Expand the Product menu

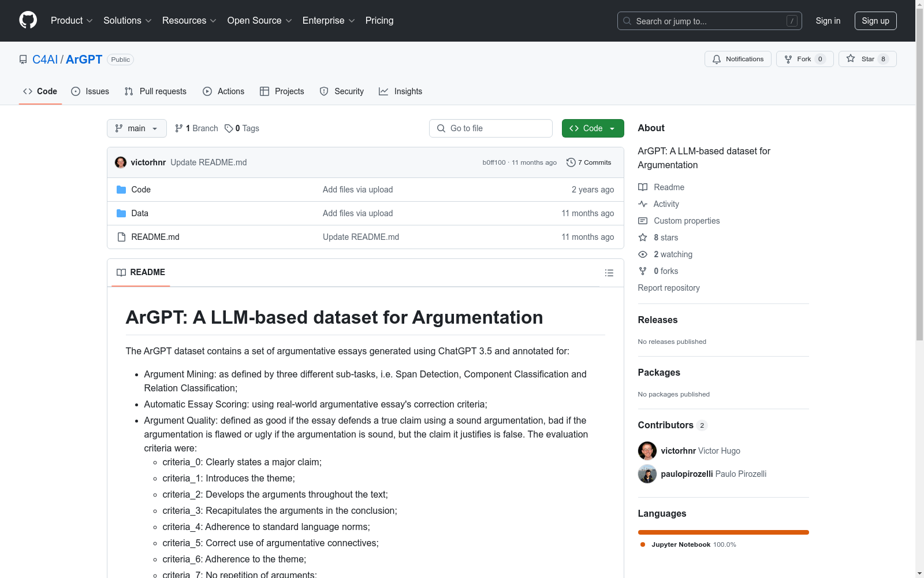coord(72,21)
